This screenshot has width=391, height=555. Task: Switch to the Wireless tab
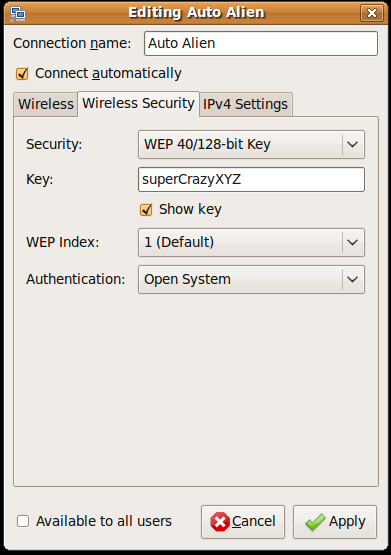pyautogui.click(x=46, y=104)
